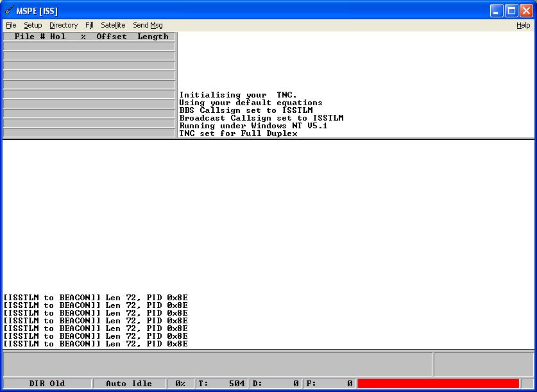
Task: Open the Fill menu
Action: point(89,25)
